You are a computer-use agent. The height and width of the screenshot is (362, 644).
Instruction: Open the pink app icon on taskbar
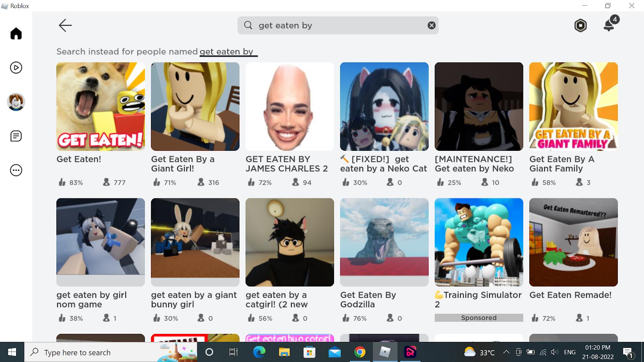point(410,352)
